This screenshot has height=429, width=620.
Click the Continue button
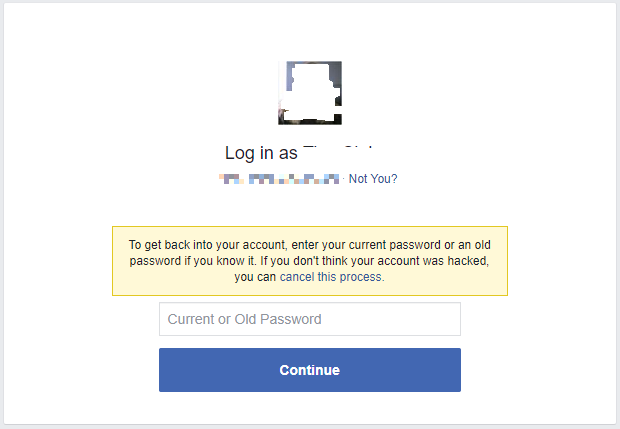click(x=309, y=370)
